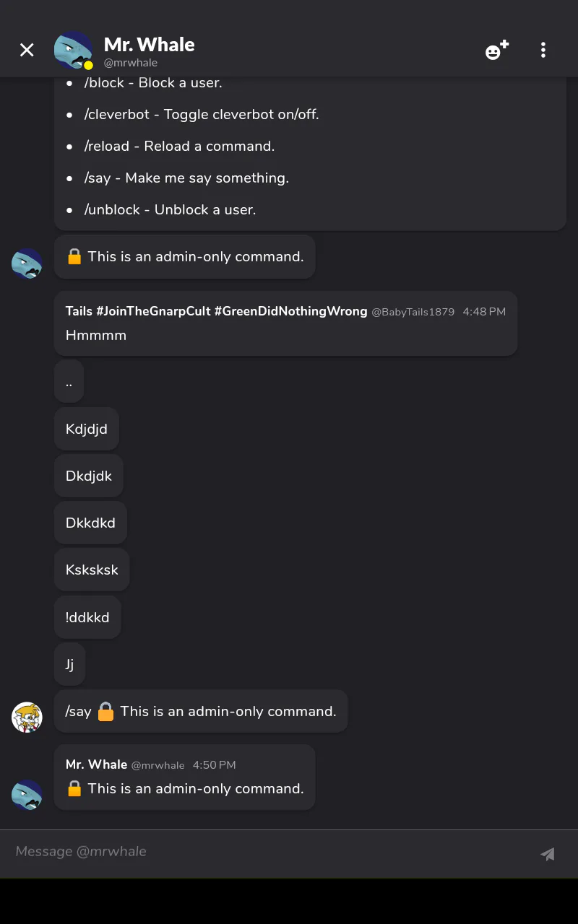The width and height of the screenshot is (578, 924).
Task: Focus the Message @mrwhale input field
Action: coord(267,852)
